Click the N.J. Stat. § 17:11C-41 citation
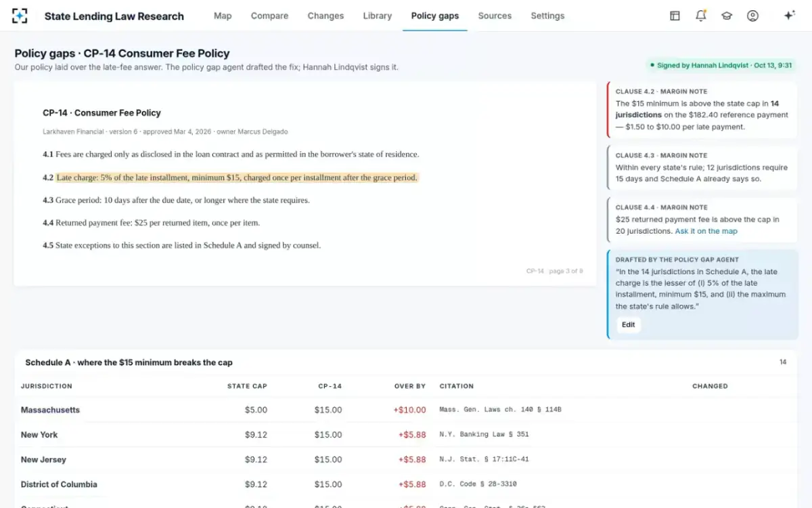Viewport: 812px width, 508px height. [x=484, y=459]
